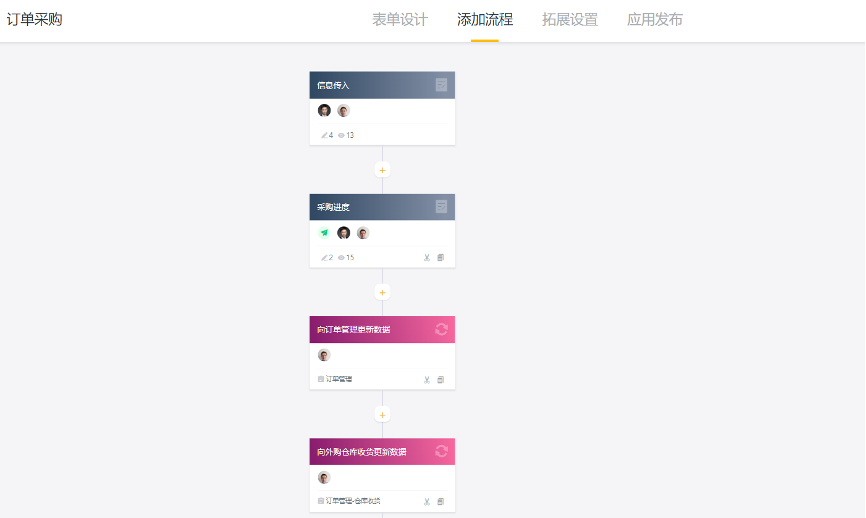Click the 订单管理 target form label
Viewport: 866px width, 518px height.
point(335,379)
